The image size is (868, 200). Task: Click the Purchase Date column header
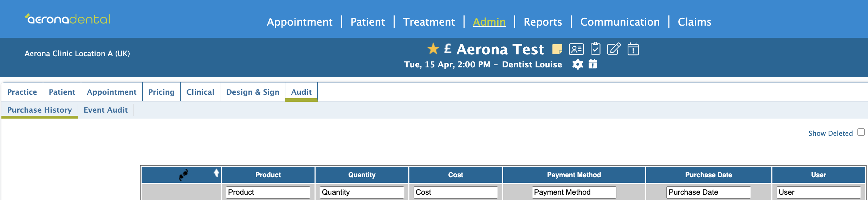pos(708,175)
